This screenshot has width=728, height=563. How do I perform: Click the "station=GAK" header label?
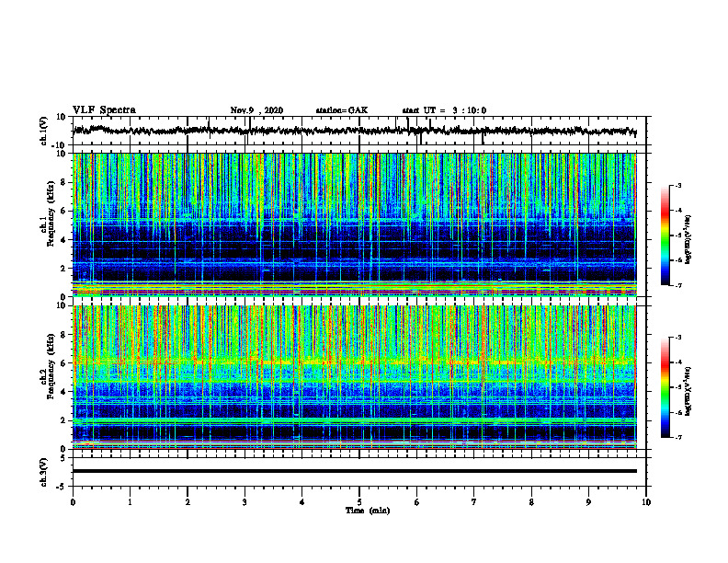tap(342, 110)
